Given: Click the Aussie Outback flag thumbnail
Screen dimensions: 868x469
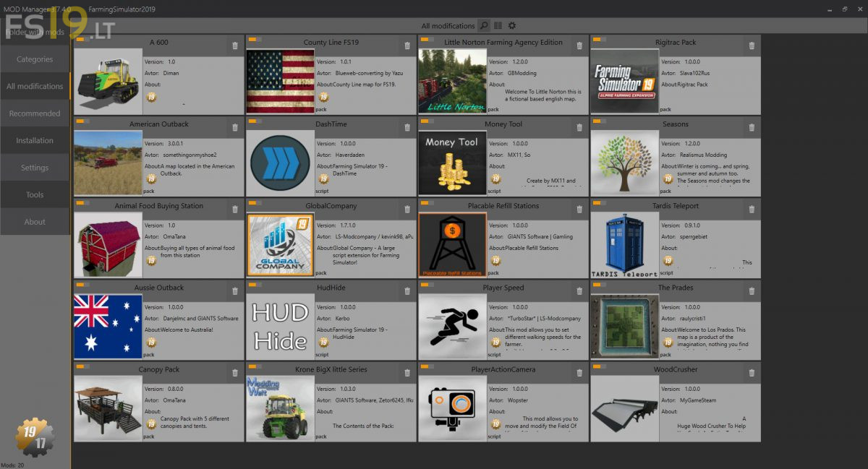Looking at the screenshot, I should (108, 325).
